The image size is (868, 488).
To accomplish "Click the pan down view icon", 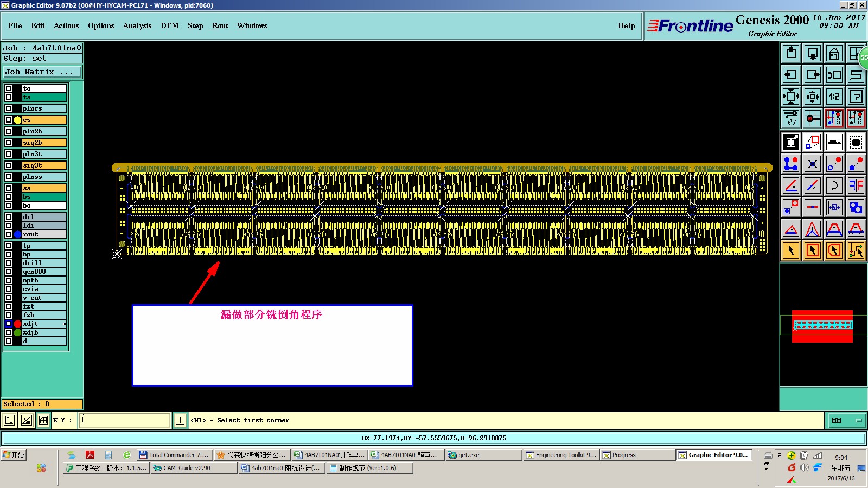I will click(x=813, y=53).
